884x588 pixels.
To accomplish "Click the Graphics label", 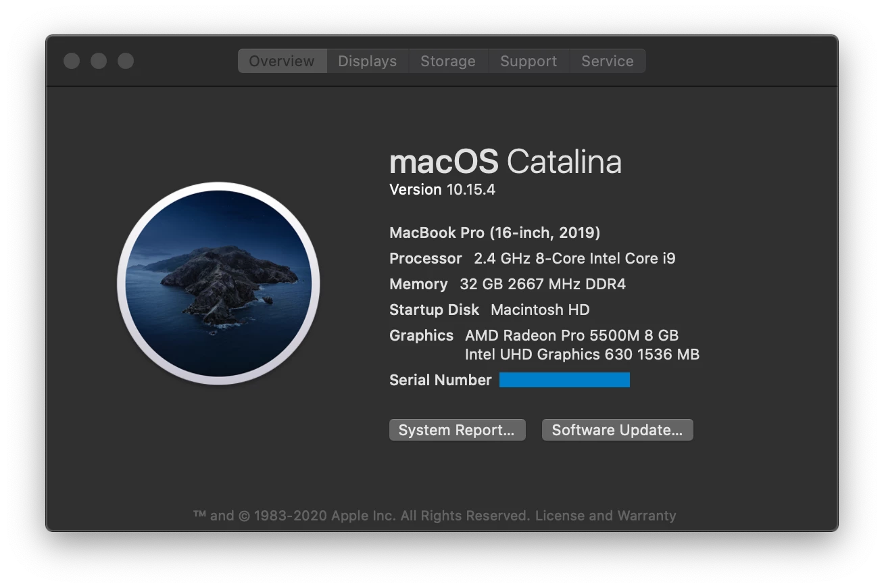I will (421, 336).
